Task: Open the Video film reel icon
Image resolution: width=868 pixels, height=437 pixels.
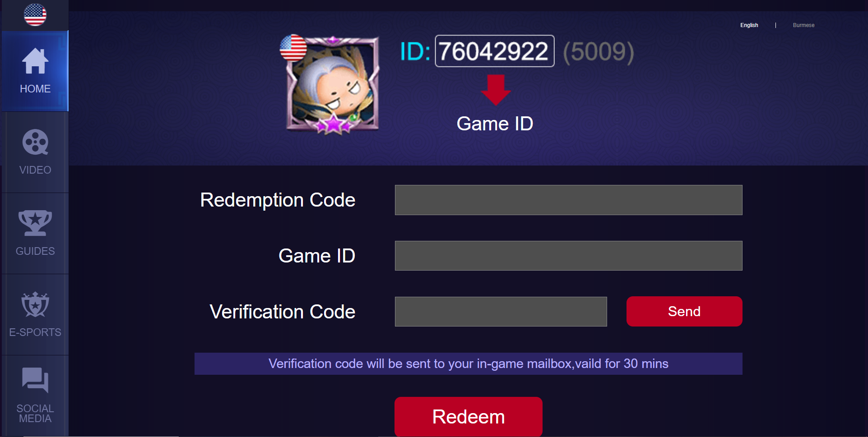Action: pos(35,142)
